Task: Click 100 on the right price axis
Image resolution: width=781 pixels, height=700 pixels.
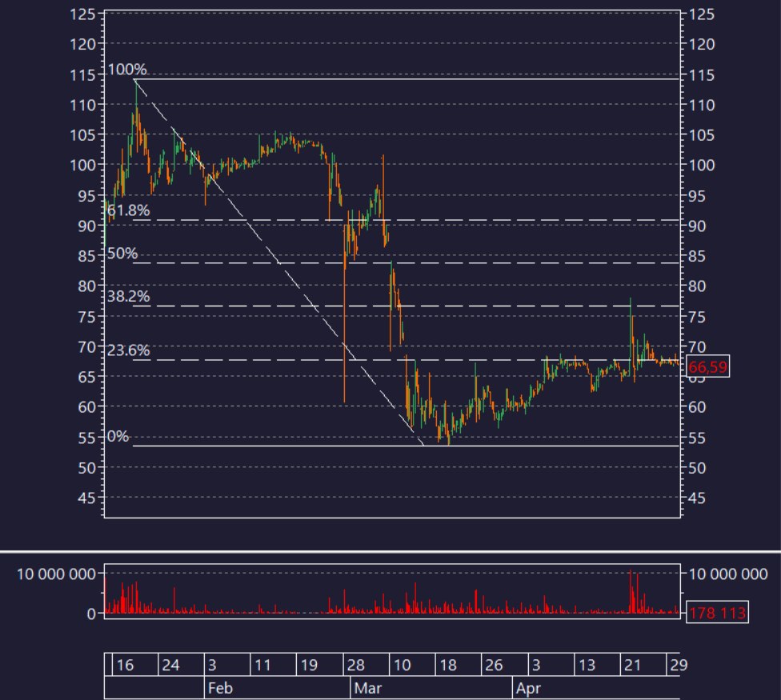Action: [702, 165]
